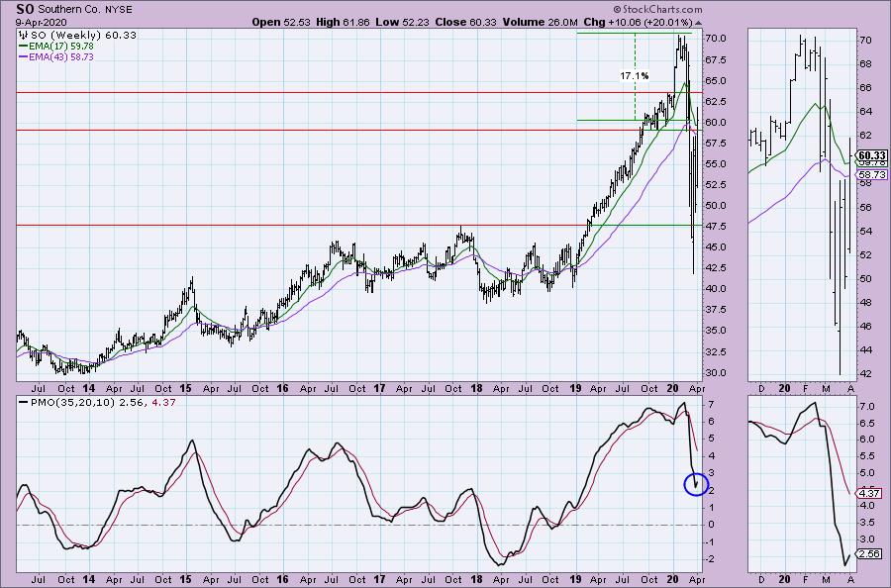891x588 pixels.
Task: Click the up-arrow icon after the Chg value
Action: pyautogui.click(x=698, y=23)
